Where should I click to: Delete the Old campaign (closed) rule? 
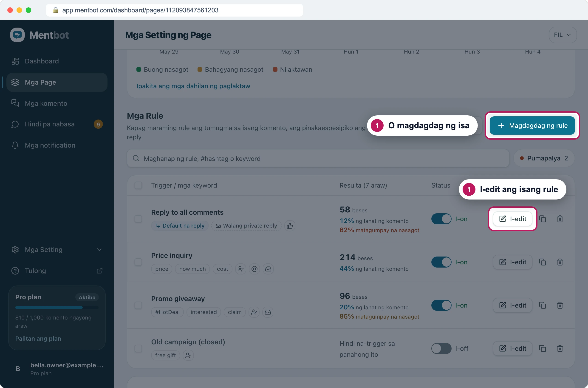[560, 349]
